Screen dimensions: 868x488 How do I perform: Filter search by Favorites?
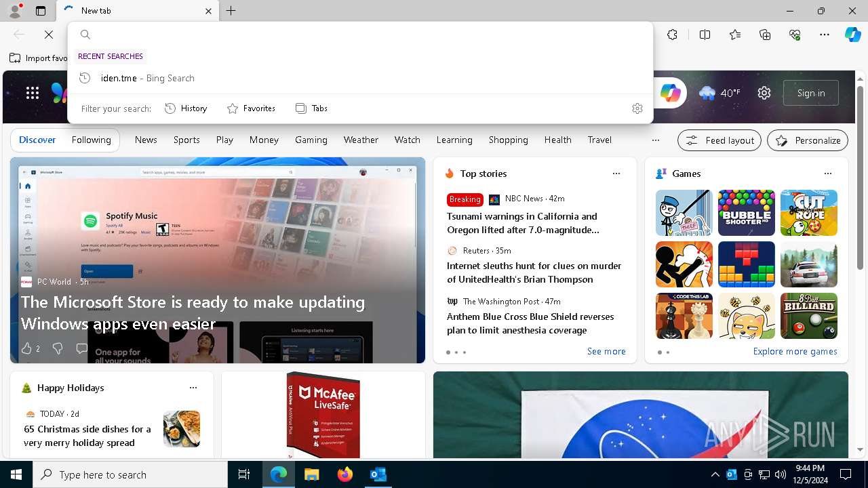[251, 108]
